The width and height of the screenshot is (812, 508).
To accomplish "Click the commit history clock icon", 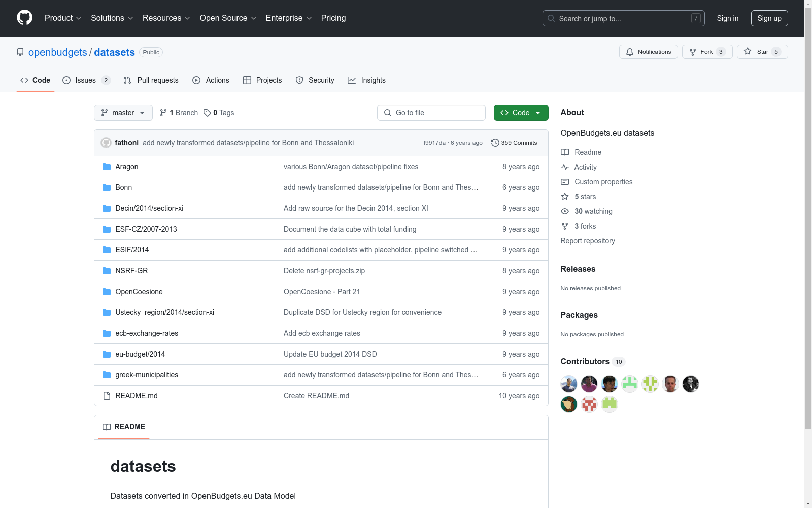I will tap(495, 143).
